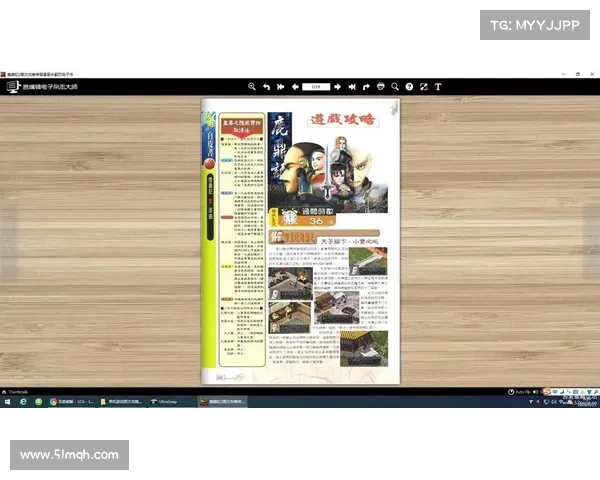The width and height of the screenshot is (600, 480).
Task: Open the search tool
Action: [396, 87]
